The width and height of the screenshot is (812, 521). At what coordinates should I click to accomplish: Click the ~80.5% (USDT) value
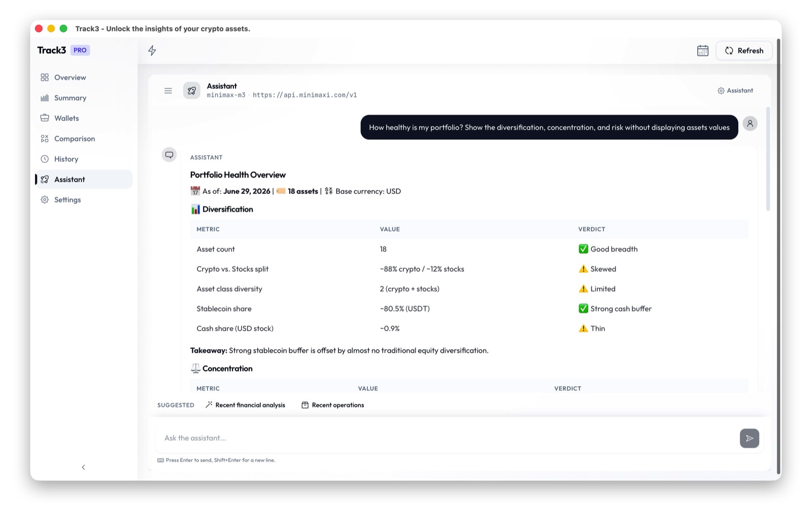[404, 308]
